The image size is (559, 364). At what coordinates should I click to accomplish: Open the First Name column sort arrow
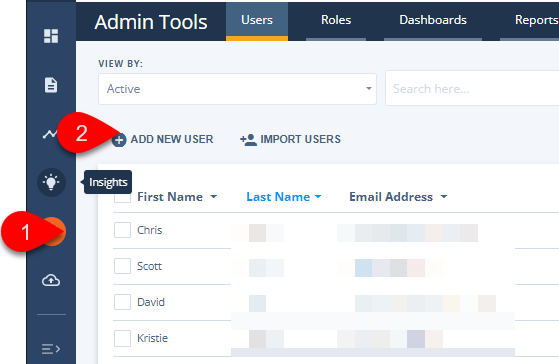click(x=214, y=197)
